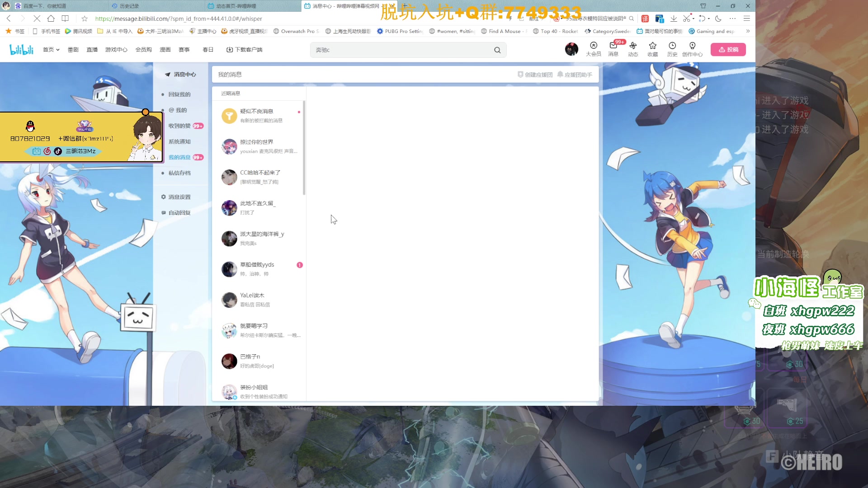This screenshot has width=868, height=488.
Task: Select 私信存档 in message sidebar
Action: click(x=179, y=173)
